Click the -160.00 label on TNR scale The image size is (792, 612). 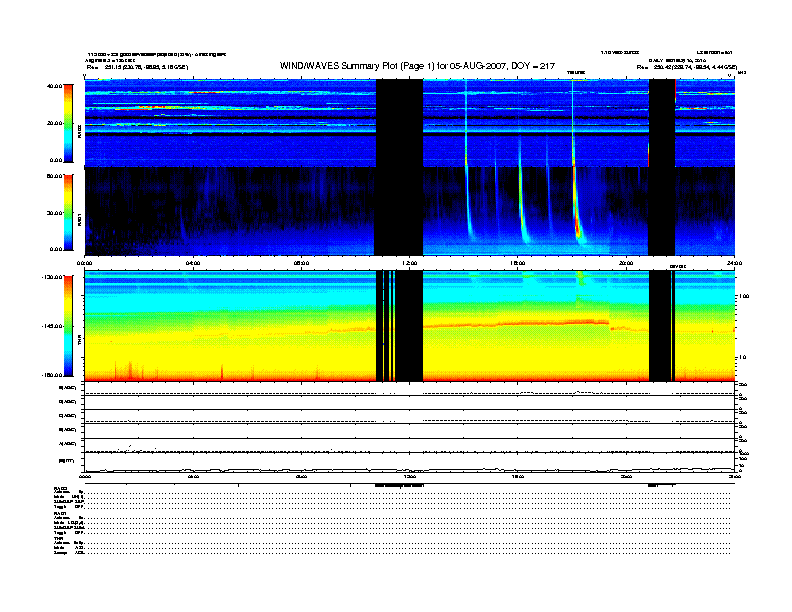coord(52,375)
